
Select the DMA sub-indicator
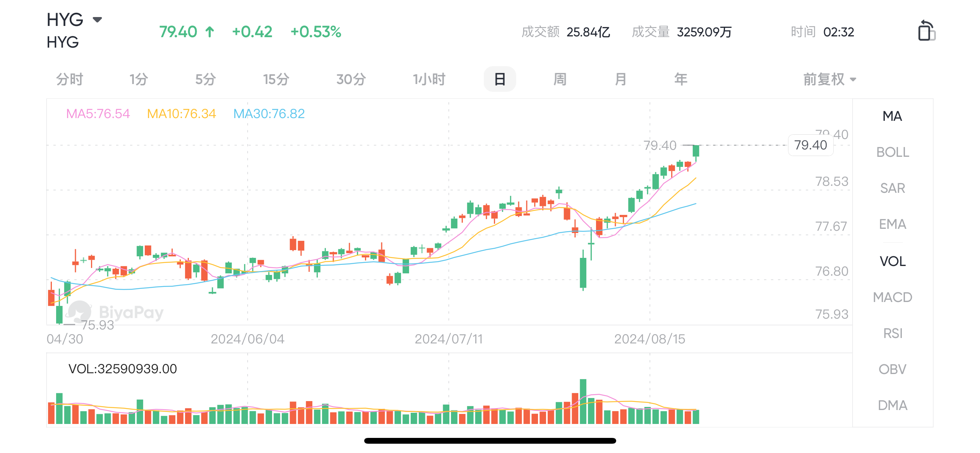[x=893, y=405]
